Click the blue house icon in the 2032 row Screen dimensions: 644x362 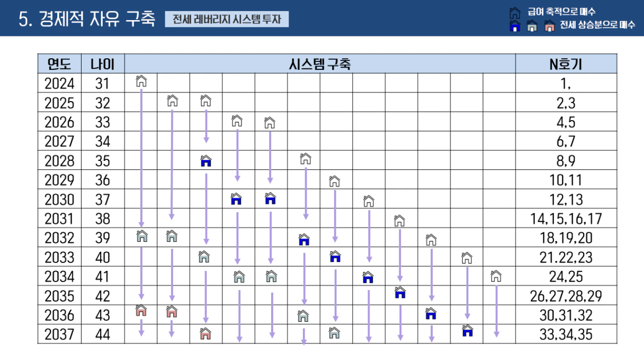click(x=303, y=240)
